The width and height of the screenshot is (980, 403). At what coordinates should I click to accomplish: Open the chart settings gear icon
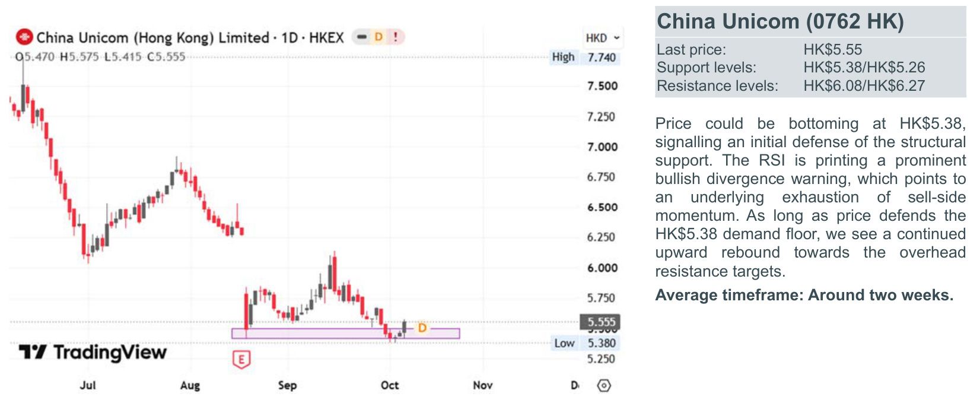point(603,385)
